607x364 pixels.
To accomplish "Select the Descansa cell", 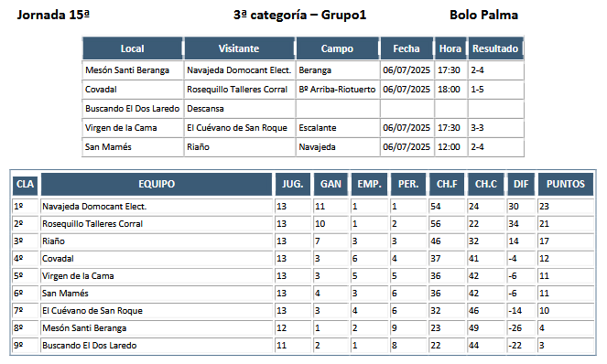I will (240, 109).
